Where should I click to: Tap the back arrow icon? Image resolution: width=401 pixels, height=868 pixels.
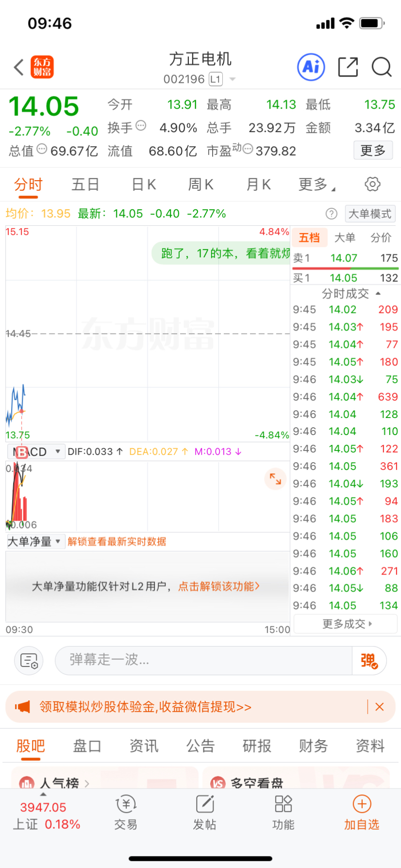[x=19, y=67]
